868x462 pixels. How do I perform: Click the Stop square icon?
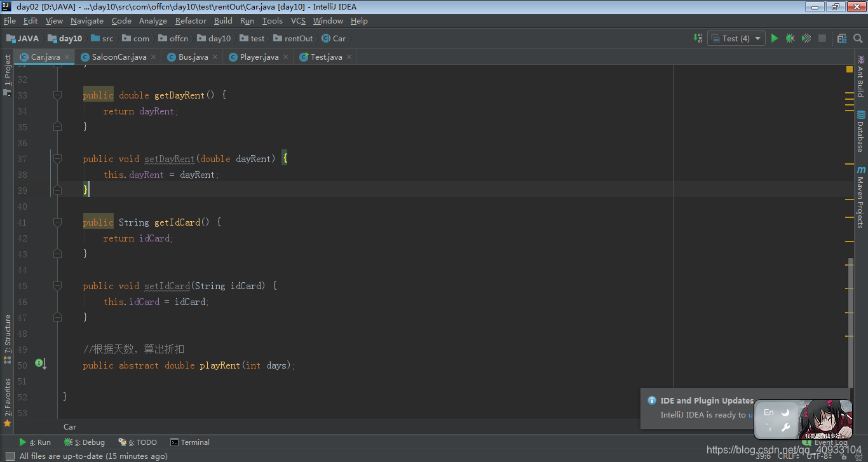822,38
